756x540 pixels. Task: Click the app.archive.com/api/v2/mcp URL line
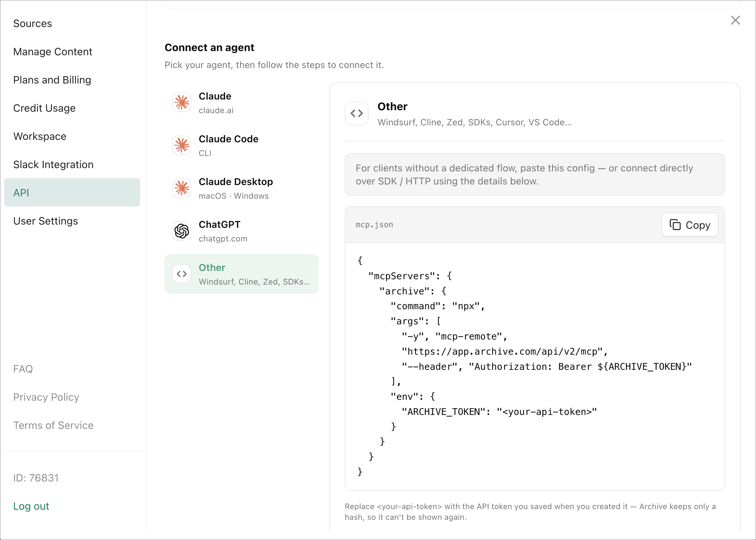click(x=505, y=352)
